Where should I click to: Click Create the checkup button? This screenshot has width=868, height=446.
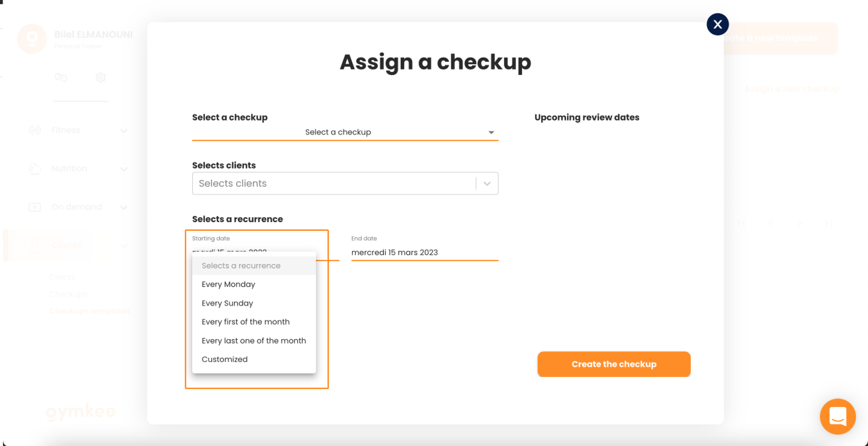pyautogui.click(x=614, y=364)
